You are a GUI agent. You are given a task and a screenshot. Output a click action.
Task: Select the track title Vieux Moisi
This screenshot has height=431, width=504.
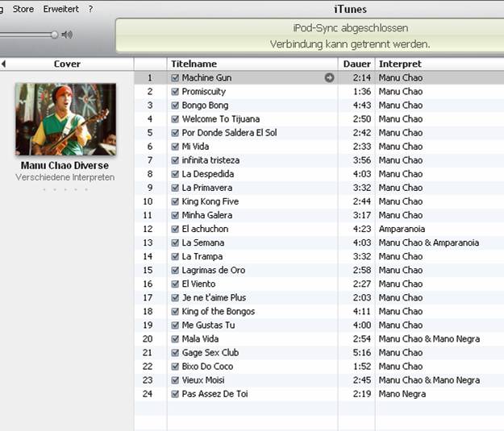click(203, 380)
